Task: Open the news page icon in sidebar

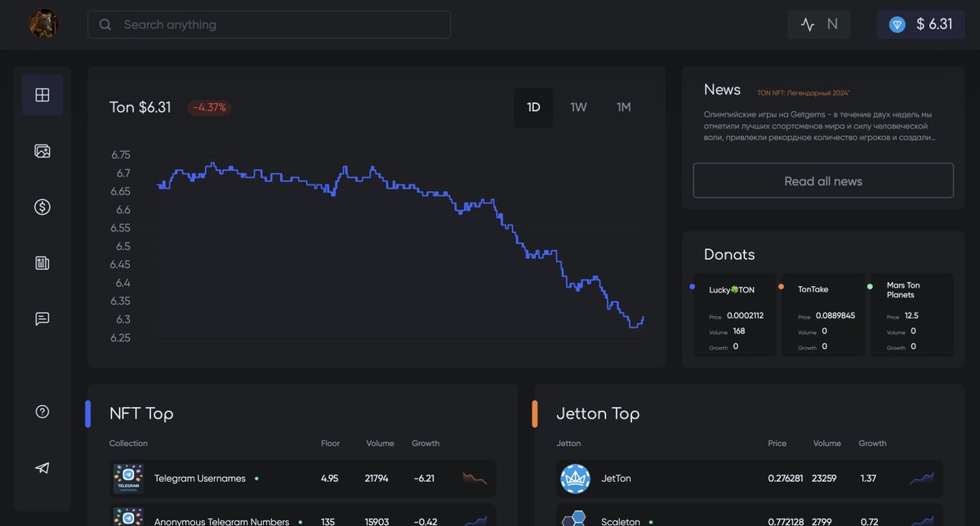Action: (x=42, y=263)
